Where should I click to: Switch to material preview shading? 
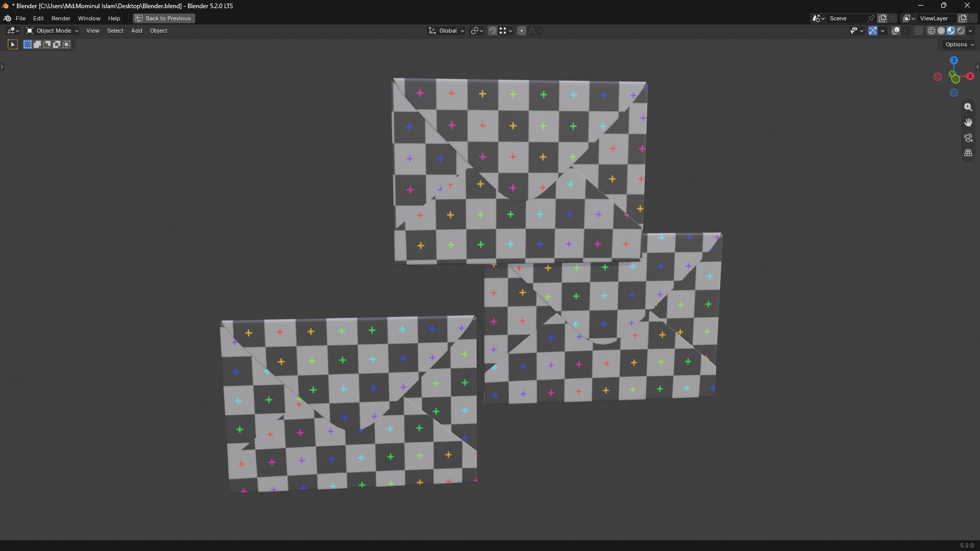point(951,31)
